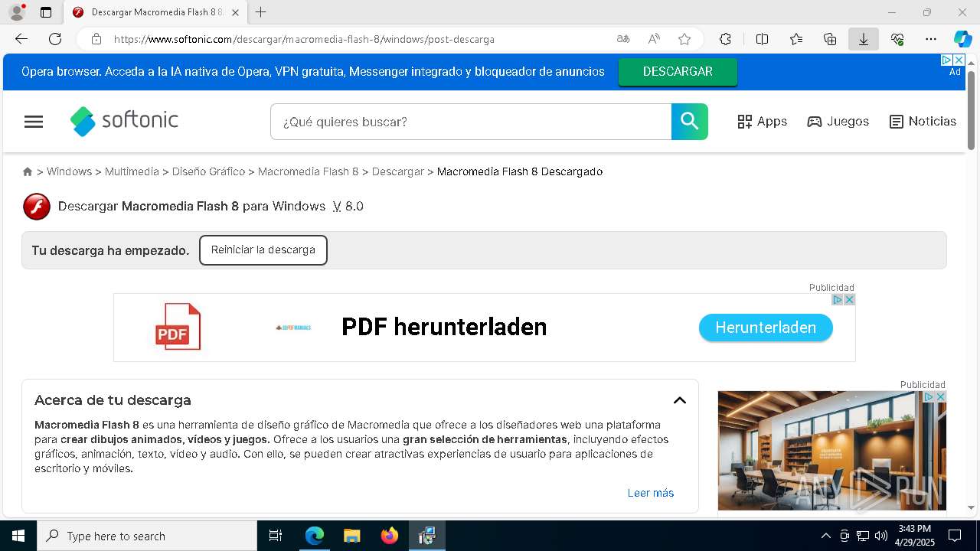Screen dimensions: 980x551
Task: Open the Apps menu
Action: [x=762, y=122]
